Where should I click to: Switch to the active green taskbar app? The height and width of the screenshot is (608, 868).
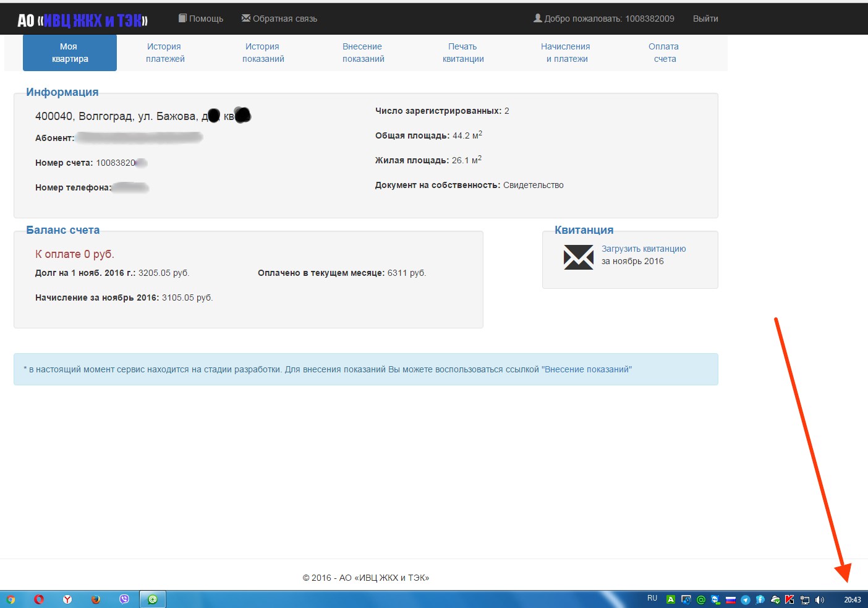click(153, 599)
